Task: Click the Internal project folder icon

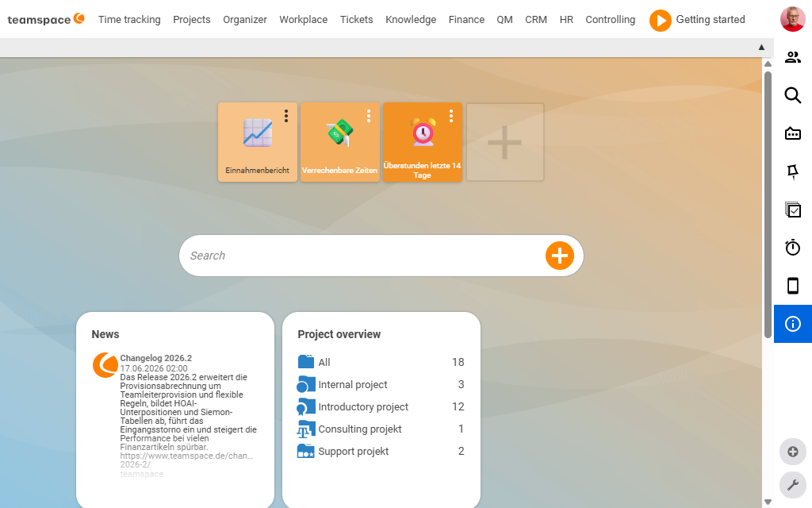Action: [x=305, y=384]
